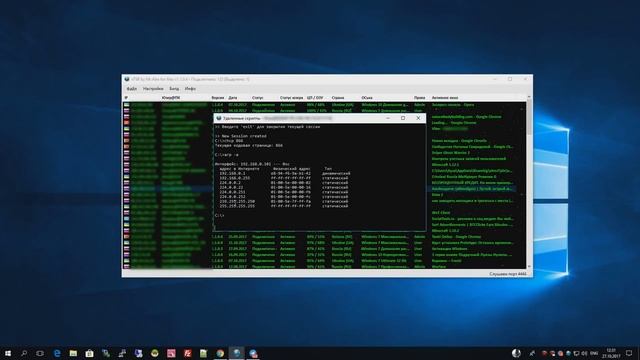Screen dimensions: 640x360
Task: Open the network tray icon
Action: 576,353
